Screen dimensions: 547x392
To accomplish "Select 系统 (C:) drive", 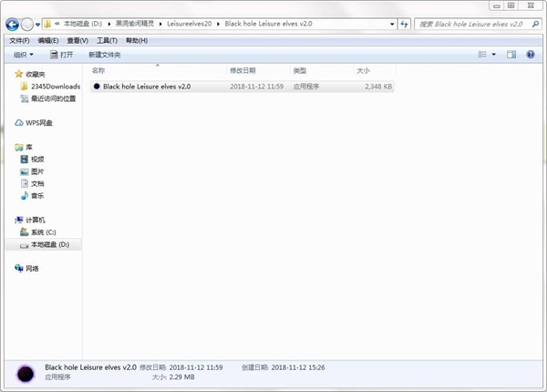I will click(x=38, y=232).
